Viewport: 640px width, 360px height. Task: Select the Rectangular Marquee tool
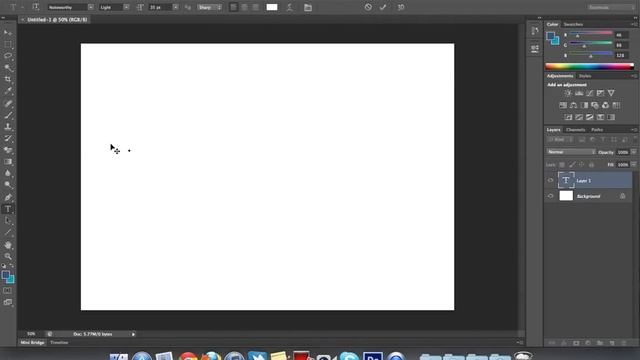(8, 44)
